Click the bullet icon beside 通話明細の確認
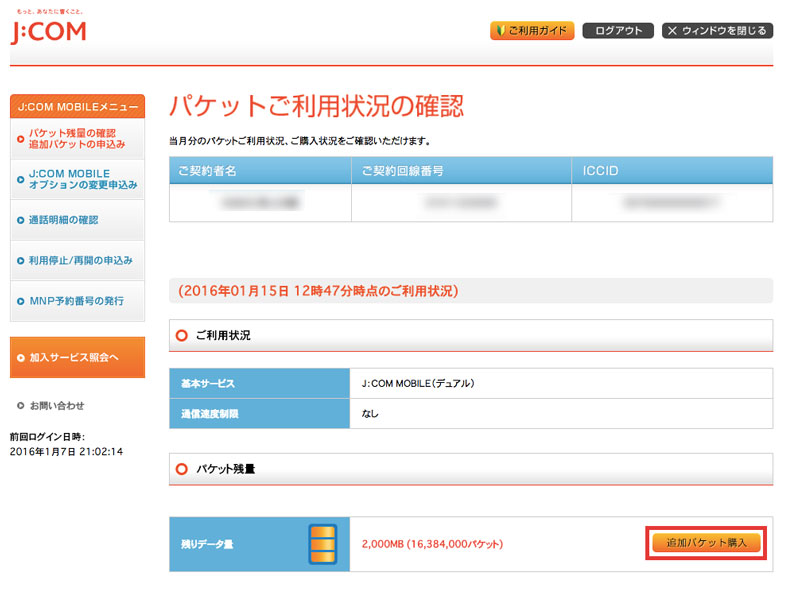 click(x=20, y=220)
